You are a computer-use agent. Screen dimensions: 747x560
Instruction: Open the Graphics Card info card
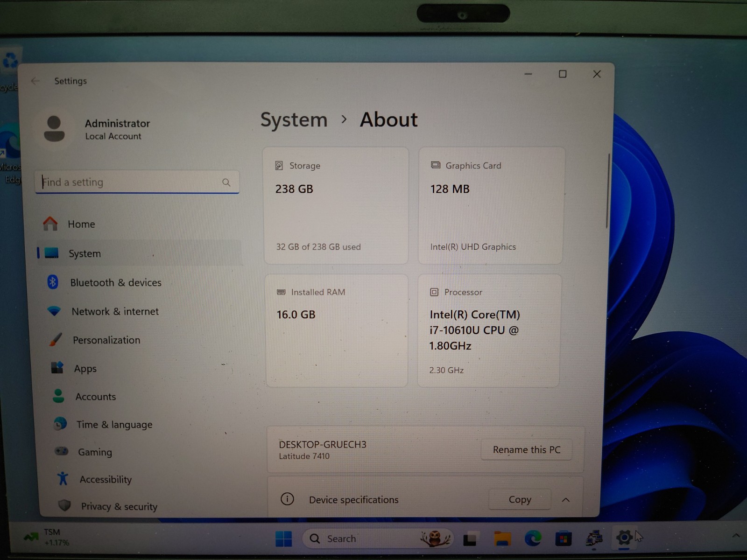[x=491, y=206]
